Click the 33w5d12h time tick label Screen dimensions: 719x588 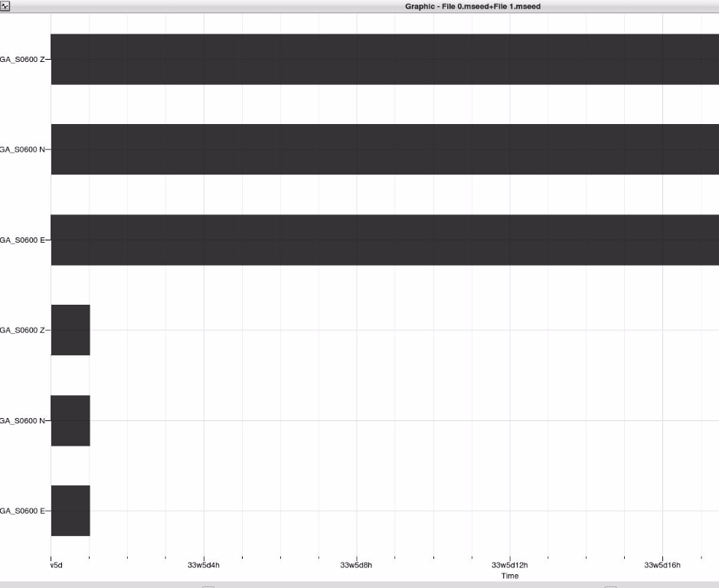coord(509,566)
